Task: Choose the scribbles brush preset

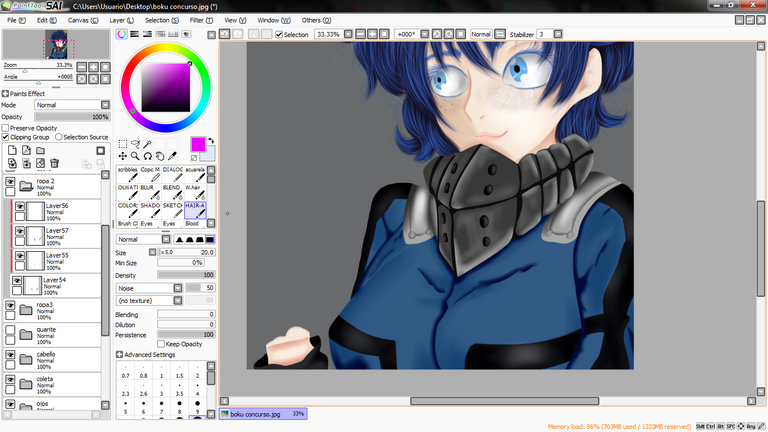Action: click(127, 174)
